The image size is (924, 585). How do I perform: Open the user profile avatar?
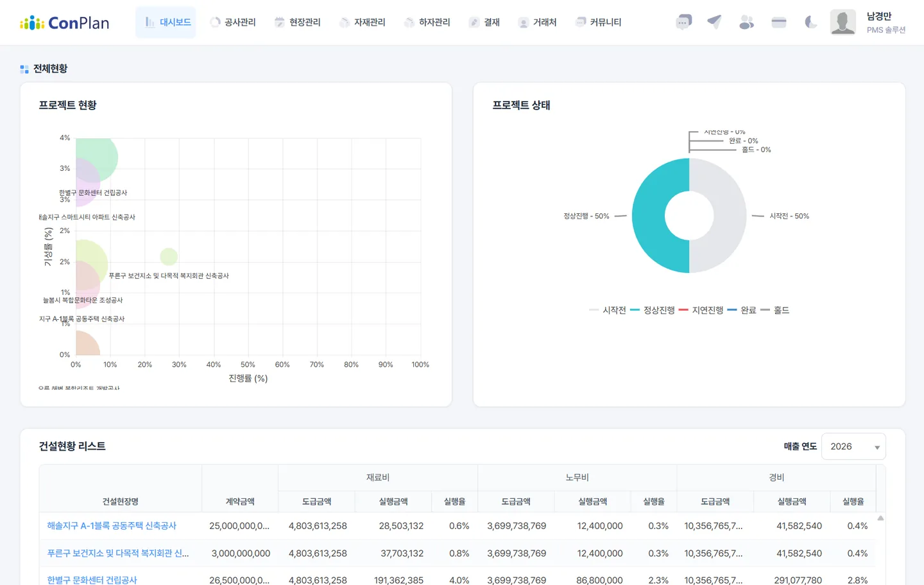pos(843,22)
